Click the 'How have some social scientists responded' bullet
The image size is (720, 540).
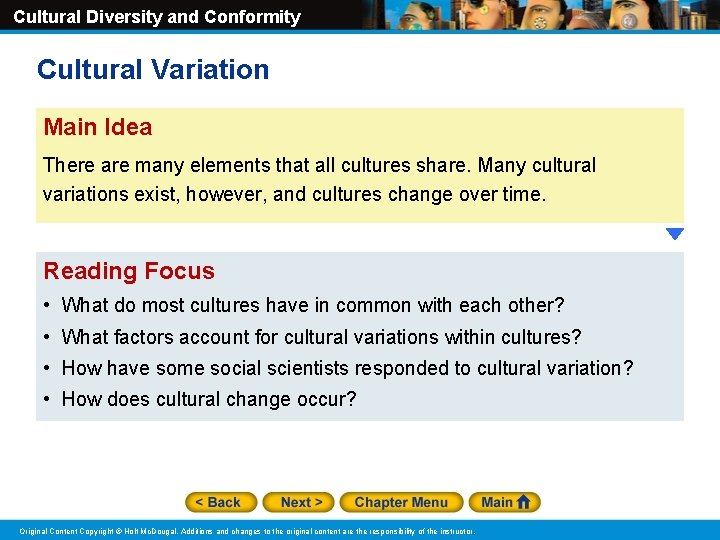coord(347,368)
